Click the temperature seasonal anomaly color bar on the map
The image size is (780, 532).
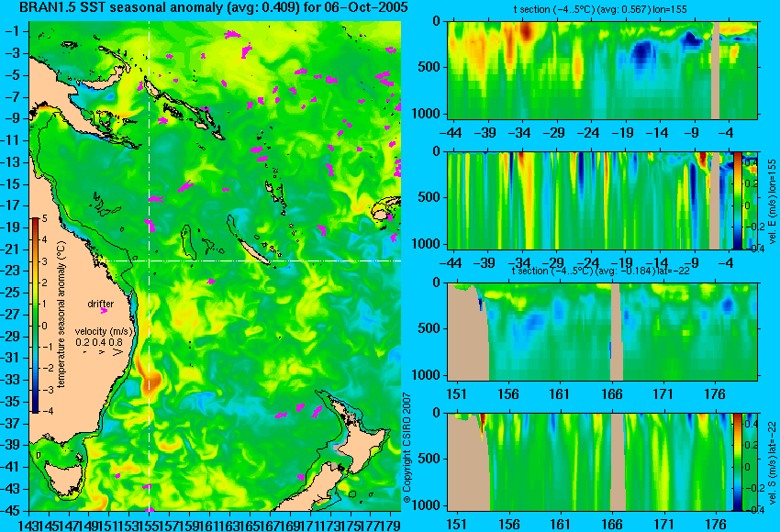pos(36,316)
